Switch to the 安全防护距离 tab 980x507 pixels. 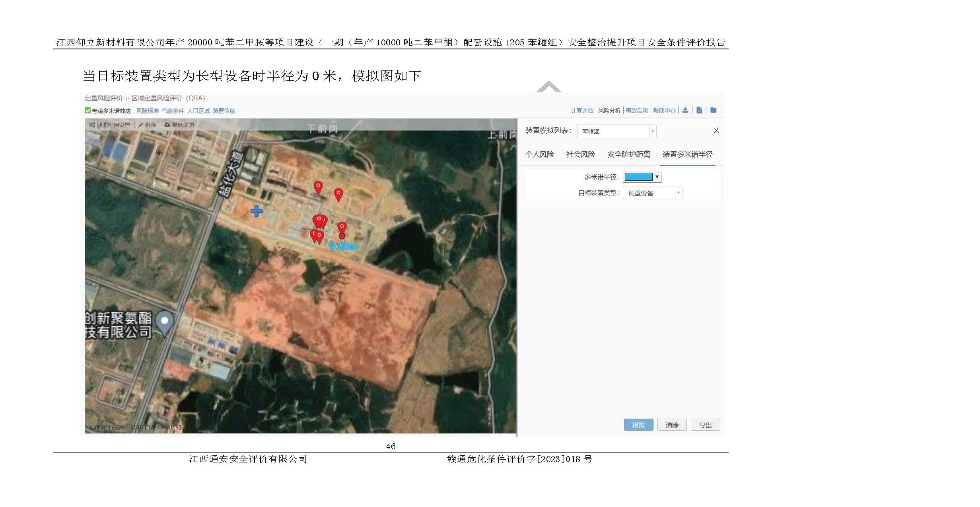click(x=628, y=154)
